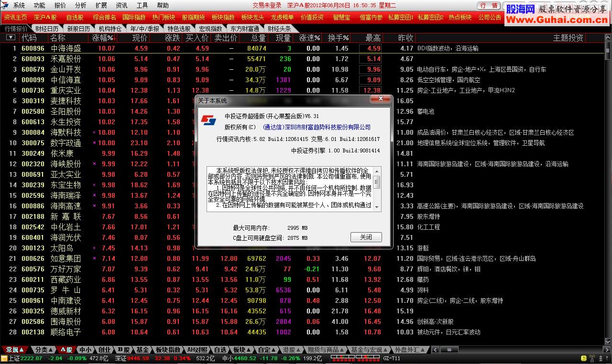Switch to the 新股日历 tab

coord(78,29)
